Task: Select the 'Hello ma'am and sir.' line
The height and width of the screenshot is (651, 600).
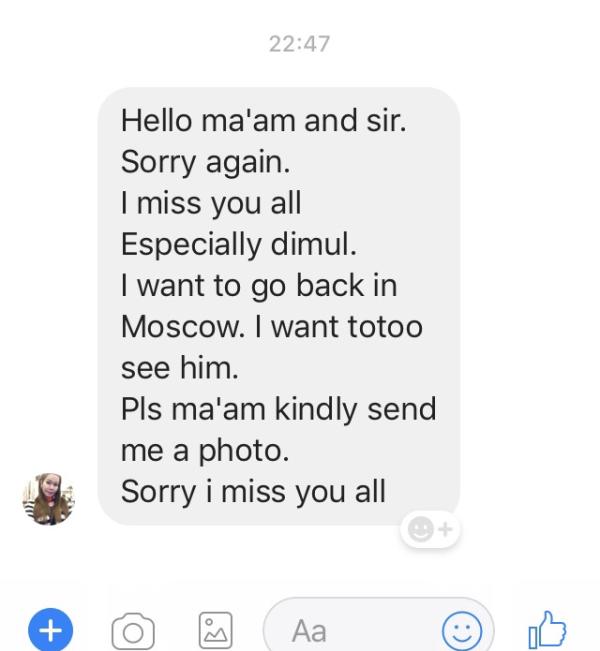Action: (264, 120)
